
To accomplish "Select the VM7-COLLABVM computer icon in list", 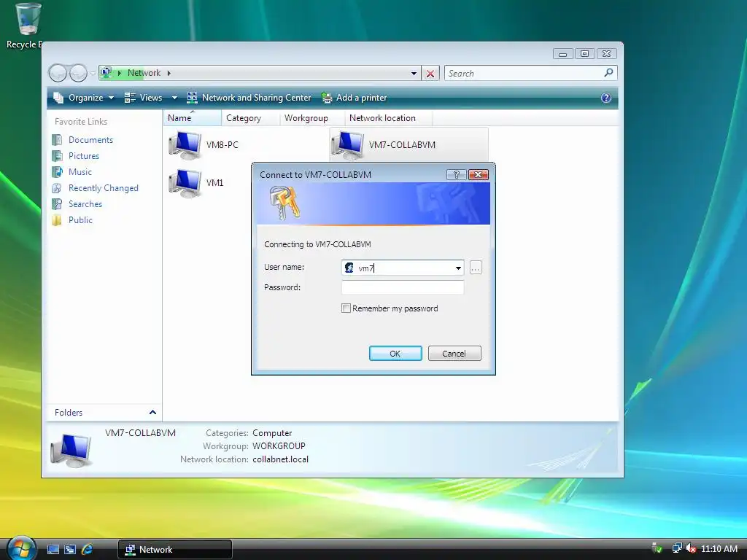I will [x=348, y=145].
